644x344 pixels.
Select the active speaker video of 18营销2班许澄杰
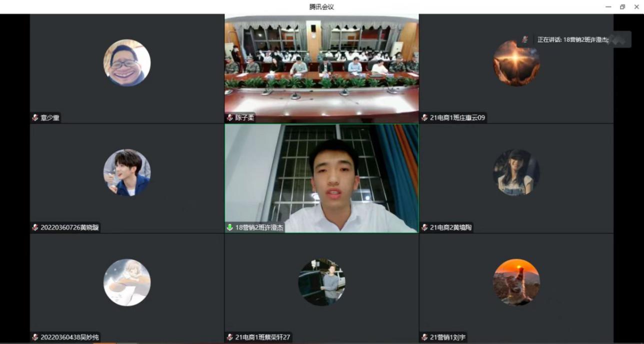tap(321, 177)
